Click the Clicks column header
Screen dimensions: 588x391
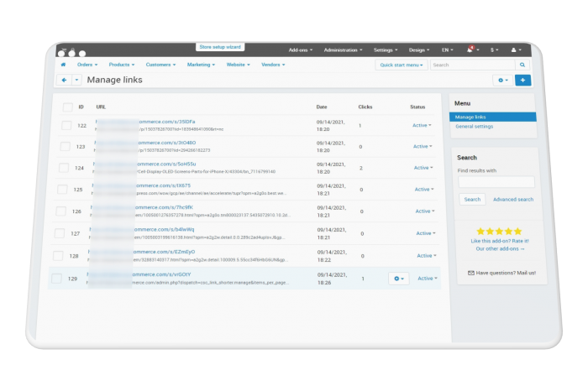[x=365, y=107]
